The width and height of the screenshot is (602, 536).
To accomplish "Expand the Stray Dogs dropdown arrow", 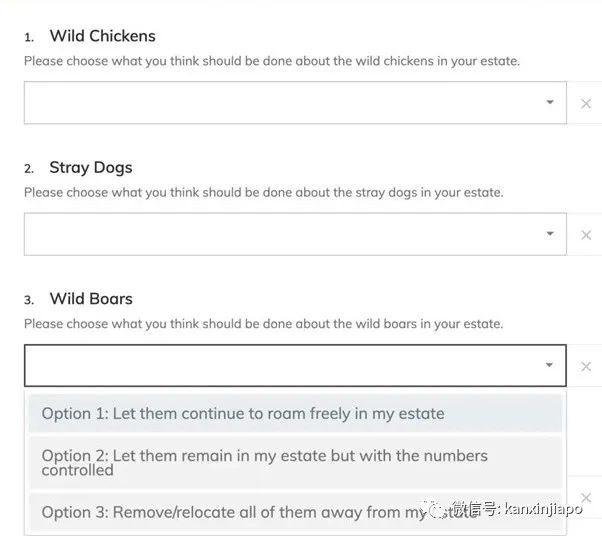I will click(550, 234).
